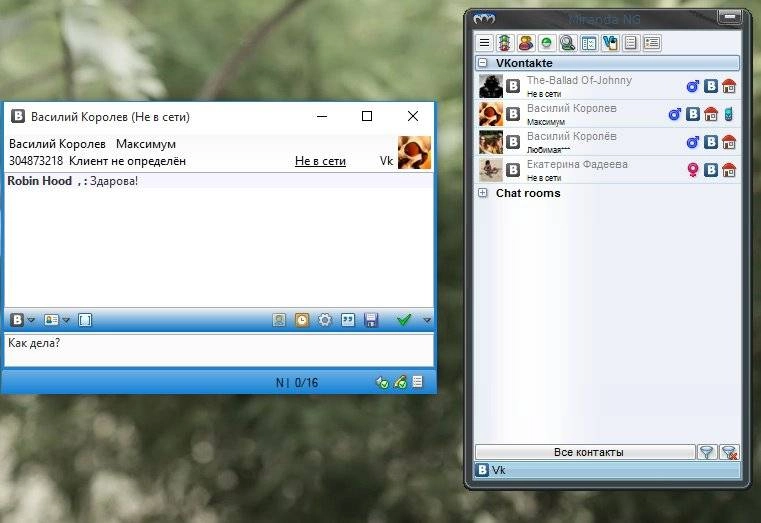Click the options checklist toolbar icon
The image size is (761, 523).
click(x=589, y=43)
